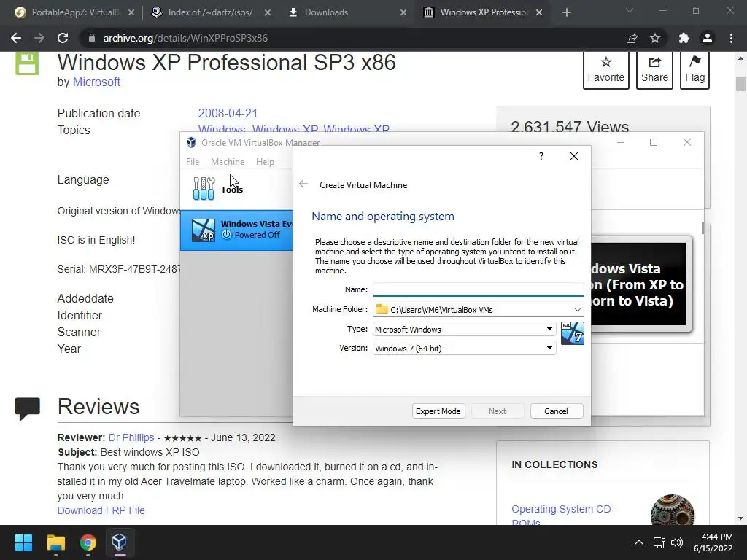Open Operating System CD-ROMs collection link
The width and height of the screenshot is (747, 560).
click(x=562, y=516)
